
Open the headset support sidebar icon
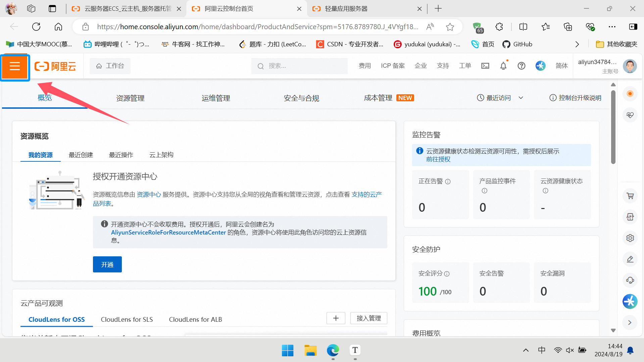(630, 280)
